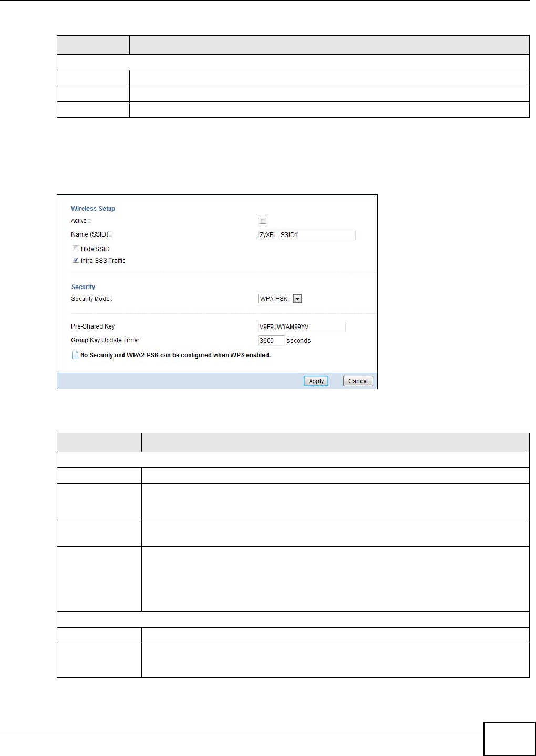The height and width of the screenshot is (756, 536).
Task: Click the 'Active :' label
Action: click(80, 221)
